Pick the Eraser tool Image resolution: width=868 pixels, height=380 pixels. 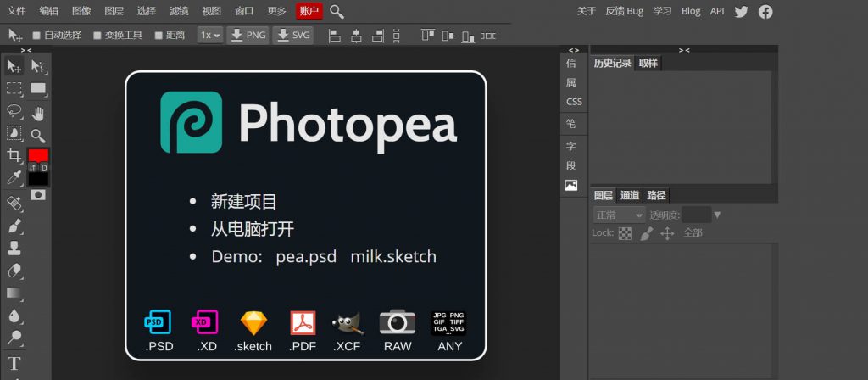click(14, 271)
